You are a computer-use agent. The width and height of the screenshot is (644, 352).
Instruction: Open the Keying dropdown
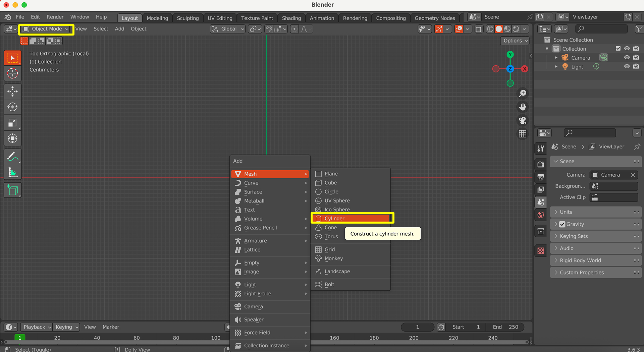pyautogui.click(x=66, y=327)
